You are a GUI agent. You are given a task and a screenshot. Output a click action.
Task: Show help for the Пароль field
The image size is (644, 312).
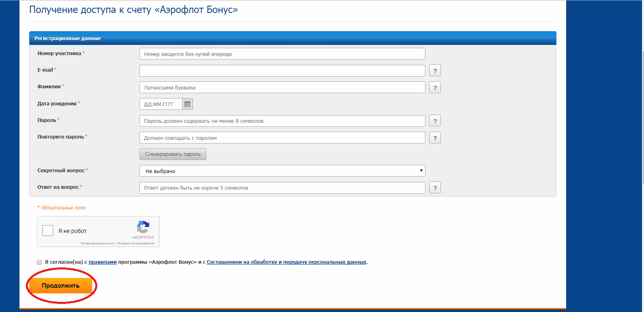[435, 121]
